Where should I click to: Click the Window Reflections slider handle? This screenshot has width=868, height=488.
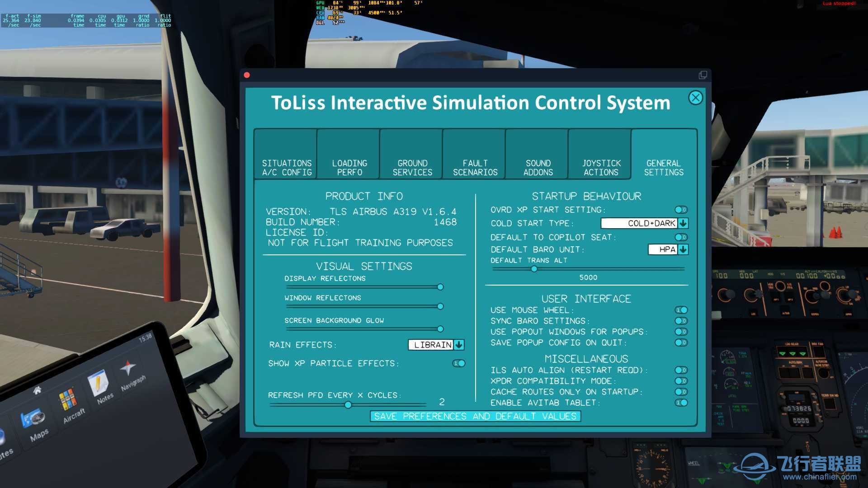[440, 306]
